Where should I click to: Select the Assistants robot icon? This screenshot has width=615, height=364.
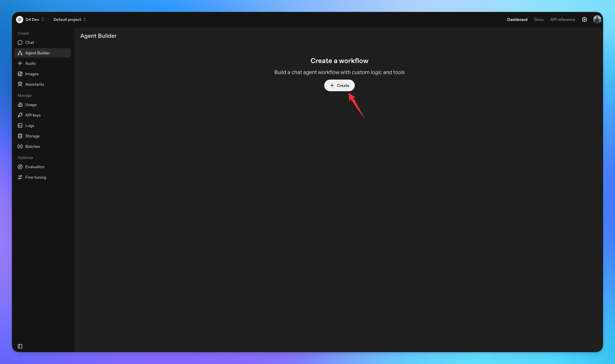(x=20, y=84)
